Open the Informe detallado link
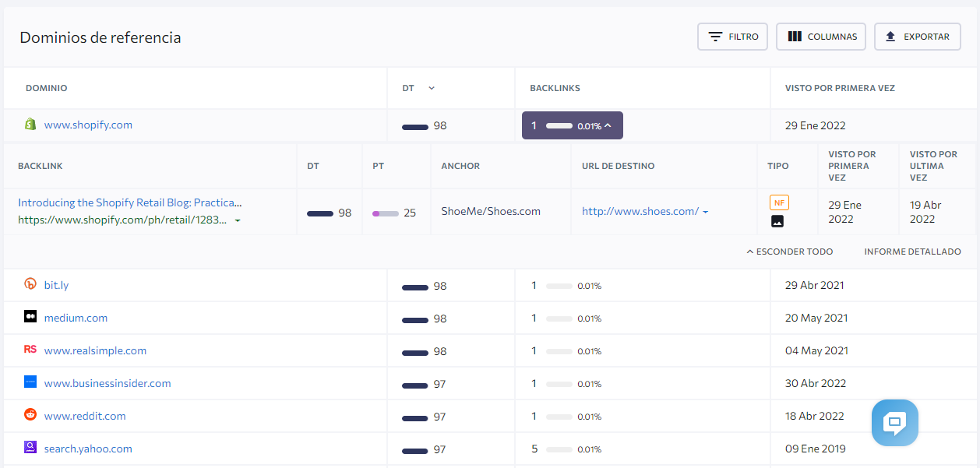The width and height of the screenshot is (980, 468). [912, 252]
